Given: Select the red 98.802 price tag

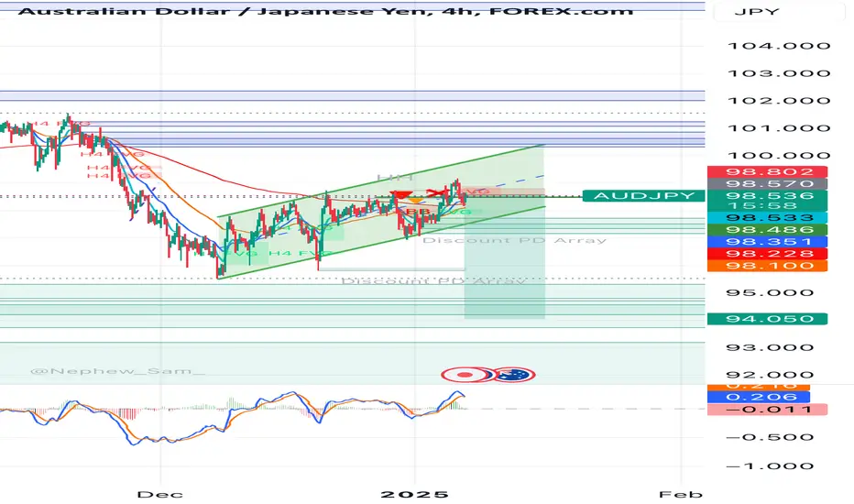Looking at the screenshot, I should (x=767, y=171).
